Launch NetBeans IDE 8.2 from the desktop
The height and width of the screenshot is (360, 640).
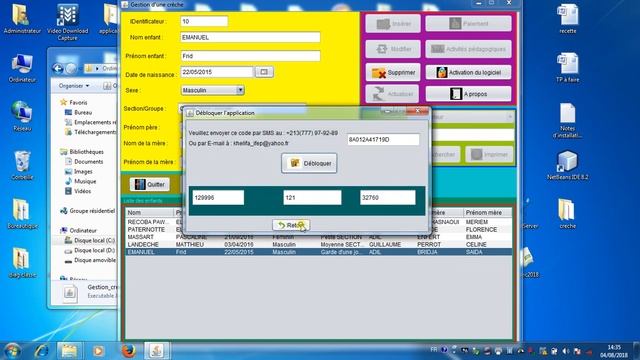click(x=567, y=165)
